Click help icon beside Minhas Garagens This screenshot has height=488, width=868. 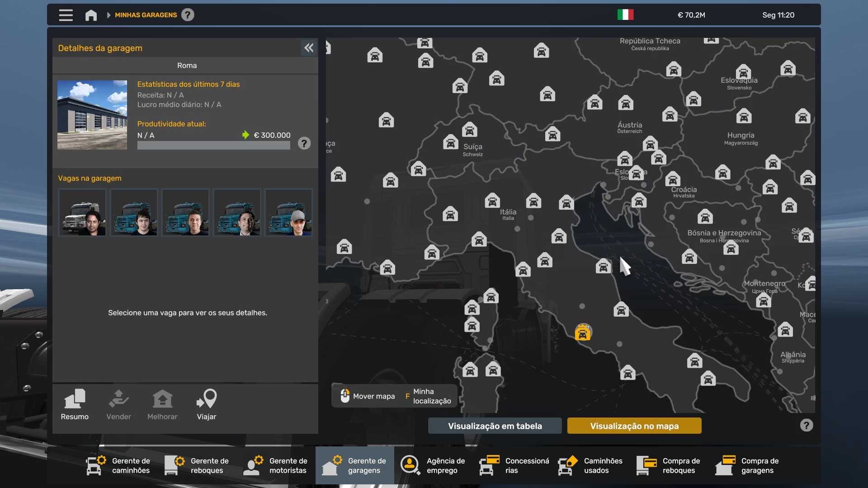188,15
